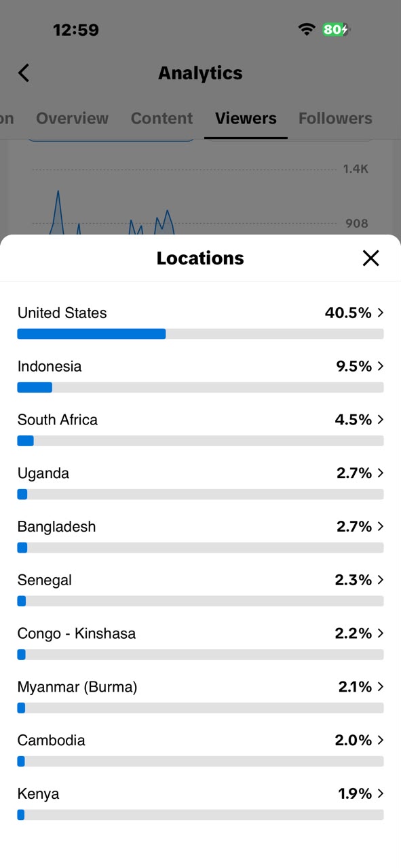Screen dimensions: 401x868
Task: Close the Locations sheet with X
Action: [370, 258]
